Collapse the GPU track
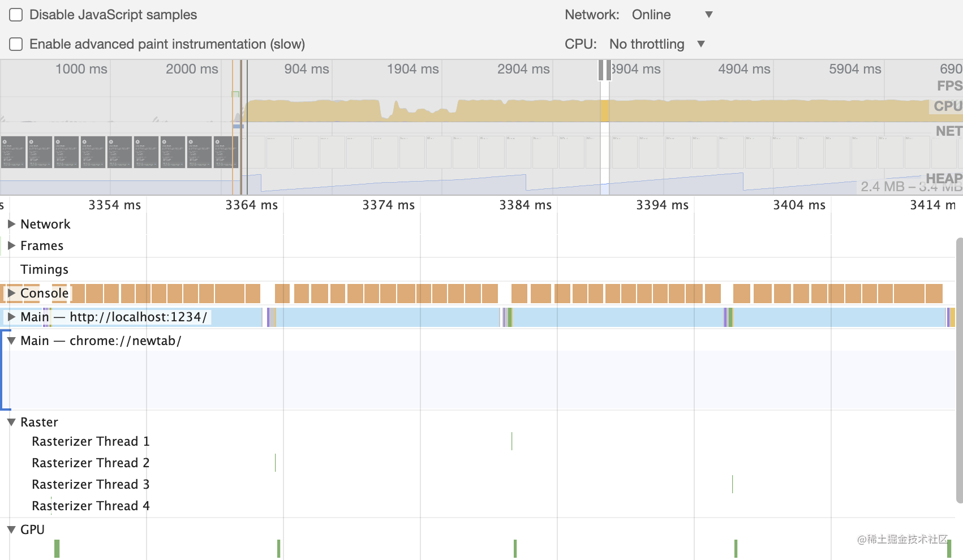The height and width of the screenshot is (560, 963). coord(11,529)
